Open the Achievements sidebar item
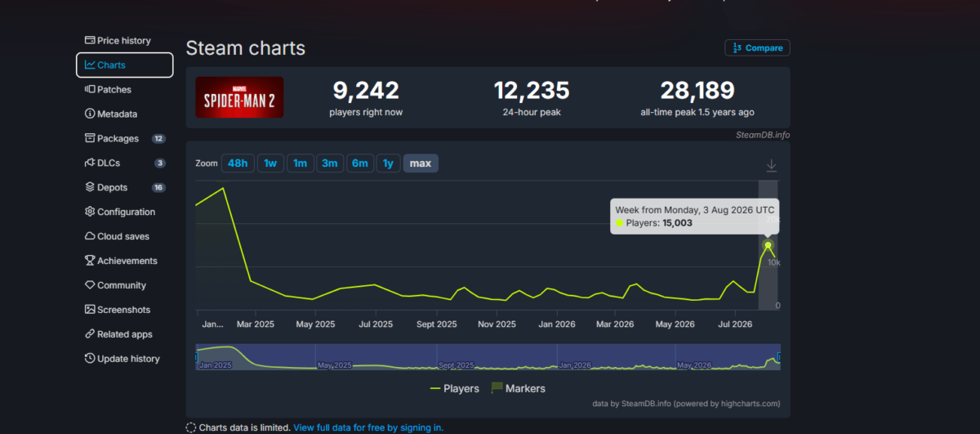The width and height of the screenshot is (980, 434). pyautogui.click(x=124, y=261)
